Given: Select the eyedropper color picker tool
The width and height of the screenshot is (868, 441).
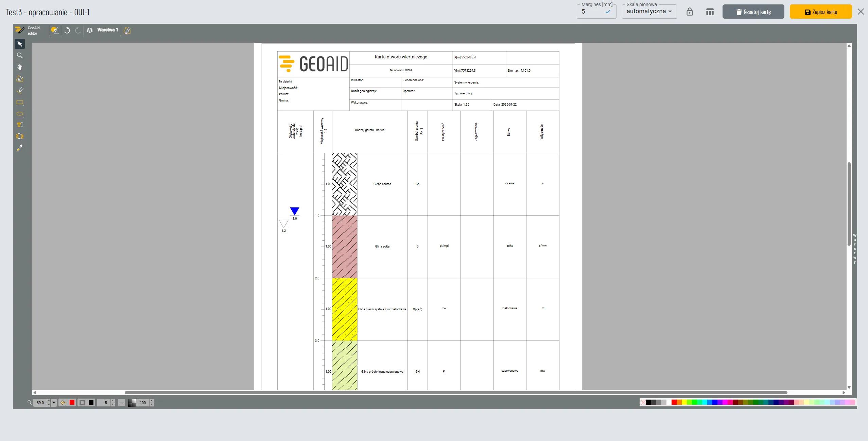Looking at the screenshot, I should point(20,148).
